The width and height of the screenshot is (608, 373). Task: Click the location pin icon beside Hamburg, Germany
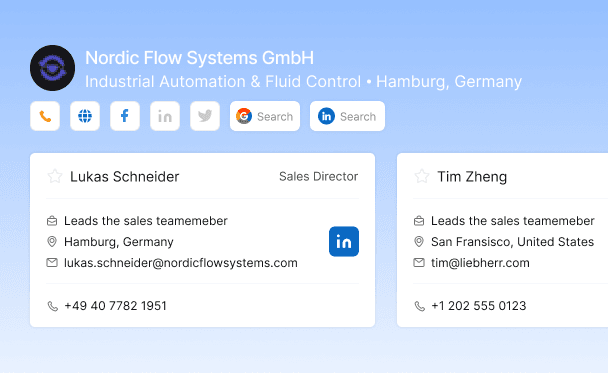click(52, 242)
